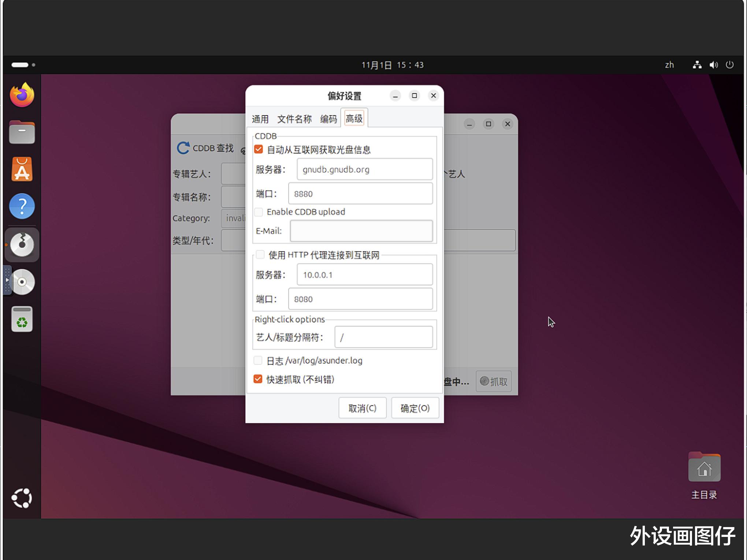Switch to the 通用 tab
Image resolution: width=747 pixels, height=560 pixels.
pos(260,119)
